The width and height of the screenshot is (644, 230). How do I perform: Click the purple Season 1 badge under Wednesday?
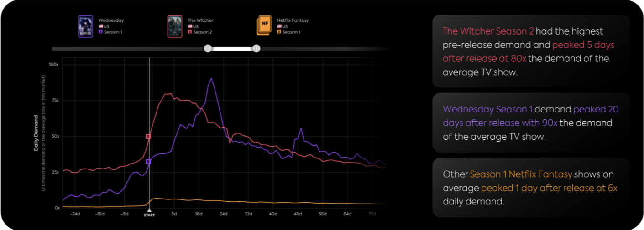click(x=100, y=32)
